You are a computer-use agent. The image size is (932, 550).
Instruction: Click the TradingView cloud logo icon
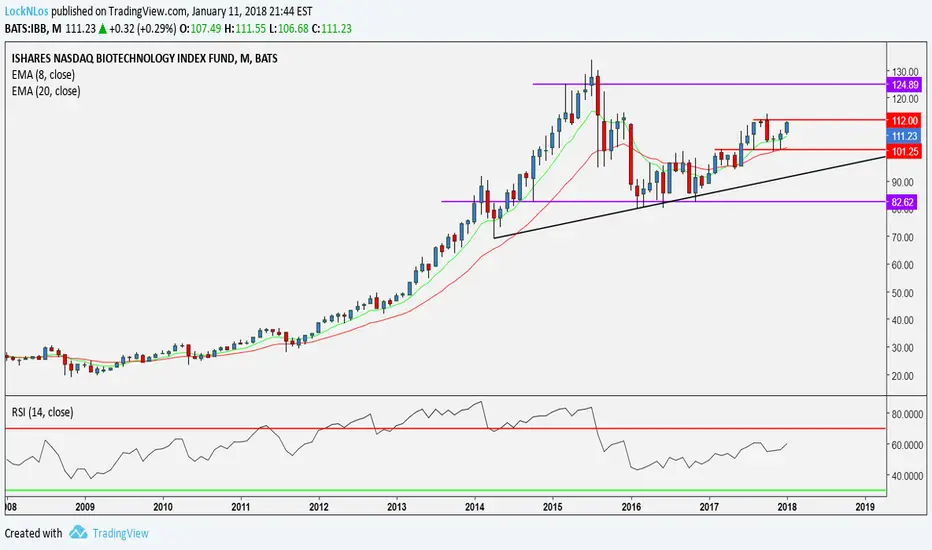(78, 532)
